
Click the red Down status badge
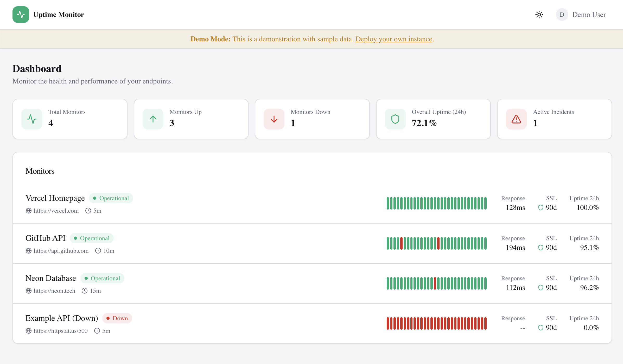tap(117, 318)
